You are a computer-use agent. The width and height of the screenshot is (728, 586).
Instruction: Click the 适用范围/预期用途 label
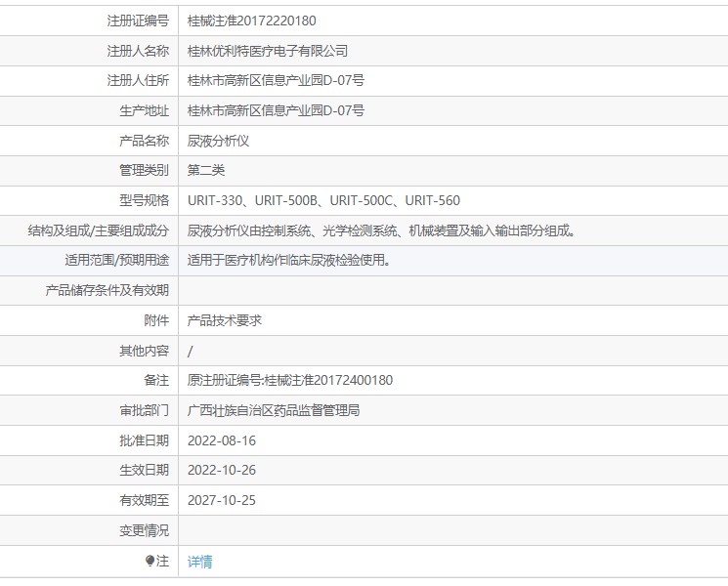coord(117,260)
